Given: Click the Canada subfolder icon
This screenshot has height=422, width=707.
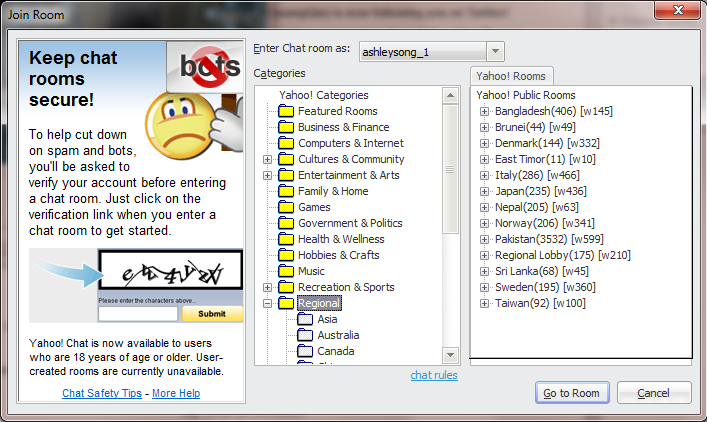Looking at the screenshot, I should tap(305, 351).
